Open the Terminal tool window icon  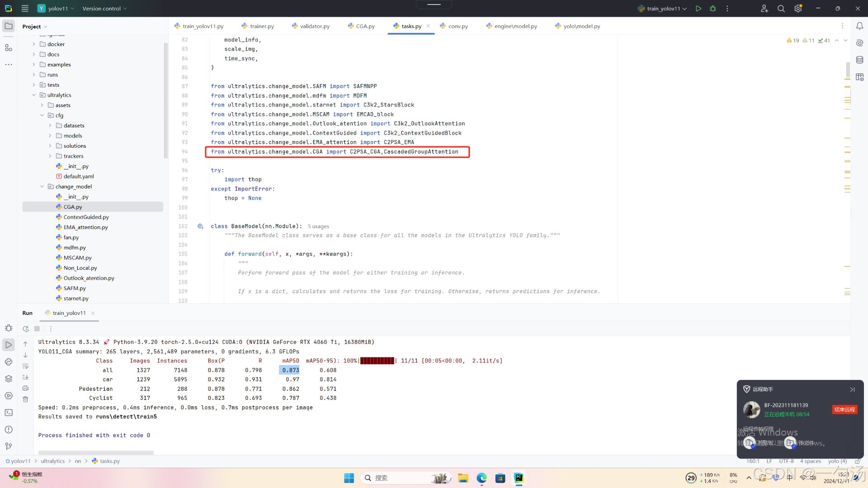[9, 413]
